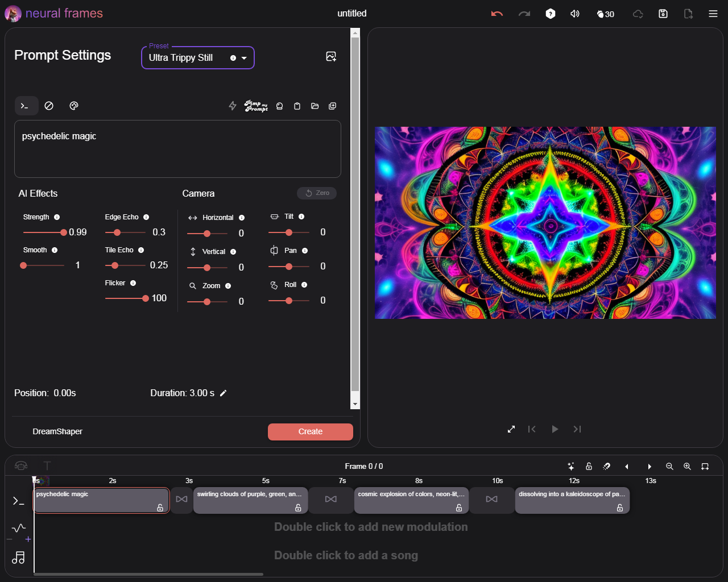Click the music note song track icon
Viewport: 728px width, 582px height.
(x=18, y=558)
